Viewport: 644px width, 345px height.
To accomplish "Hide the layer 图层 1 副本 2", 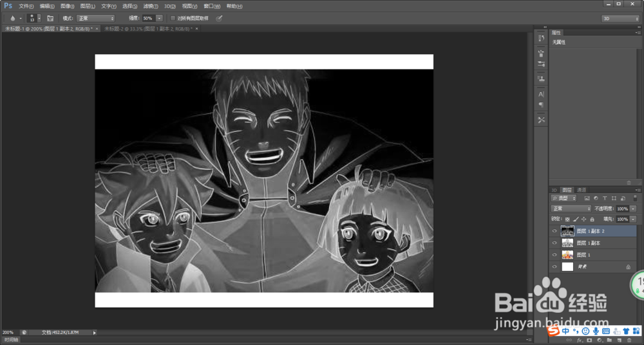I will [x=554, y=231].
